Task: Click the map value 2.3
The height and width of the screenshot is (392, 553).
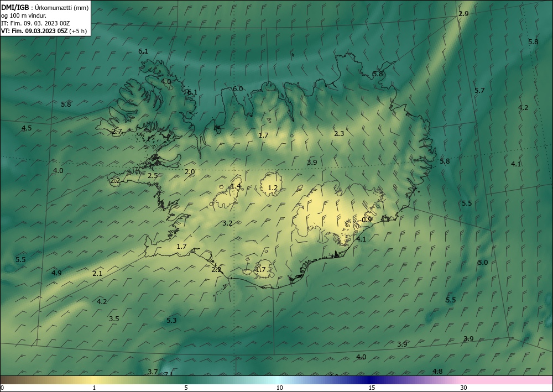Action: tap(339, 134)
